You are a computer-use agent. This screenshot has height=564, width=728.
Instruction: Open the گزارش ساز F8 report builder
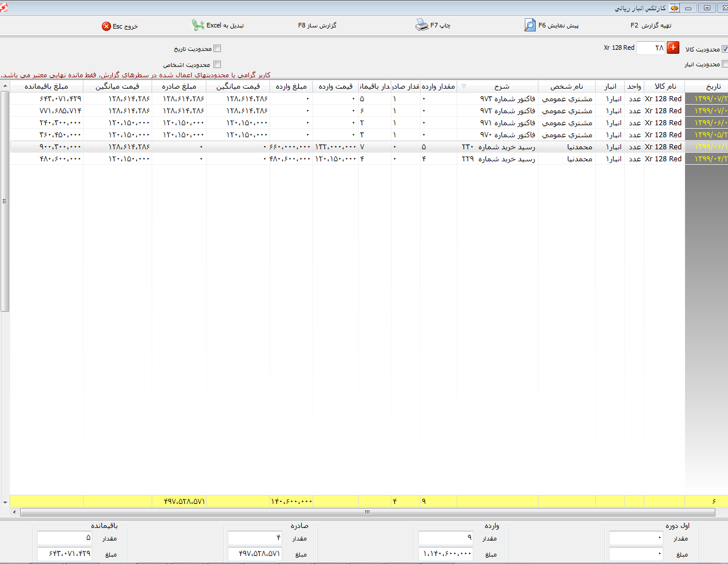point(317,26)
